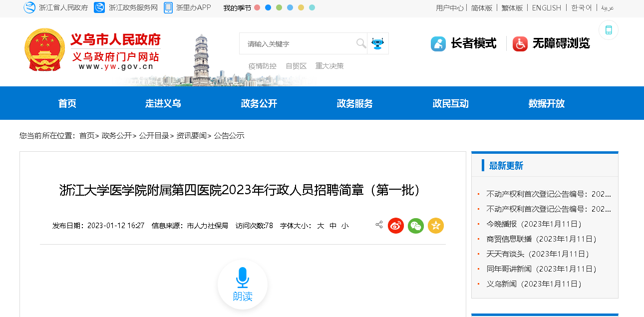Select the red season color dot

pos(257,7)
